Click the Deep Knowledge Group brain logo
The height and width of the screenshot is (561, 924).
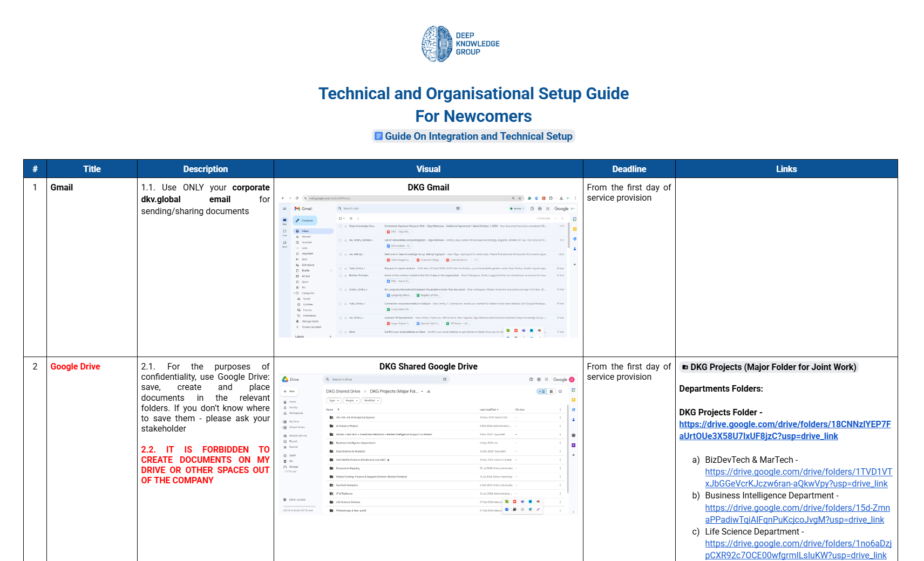pyautogui.click(x=437, y=44)
